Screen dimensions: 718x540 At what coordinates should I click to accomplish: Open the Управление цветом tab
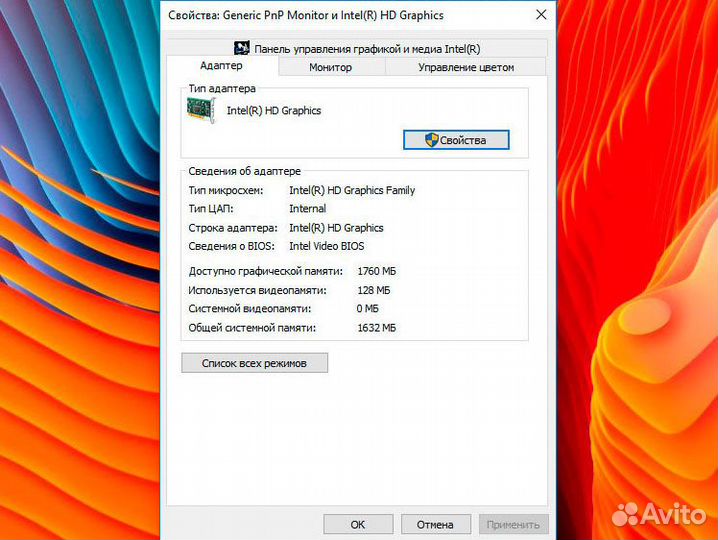pyautogui.click(x=466, y=67)
